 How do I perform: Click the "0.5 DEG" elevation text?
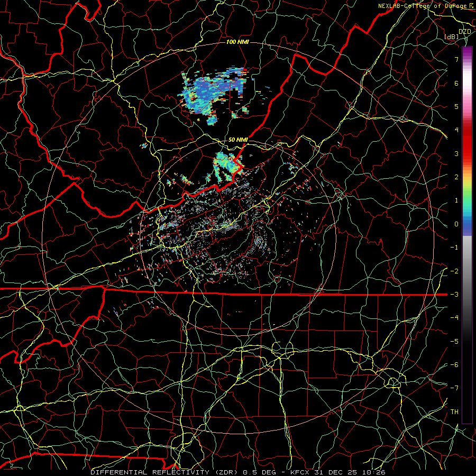tap(259, 472)
